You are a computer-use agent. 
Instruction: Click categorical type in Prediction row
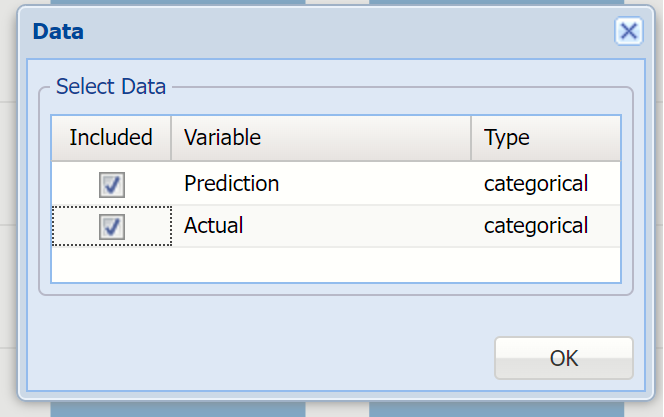[535, 184]
